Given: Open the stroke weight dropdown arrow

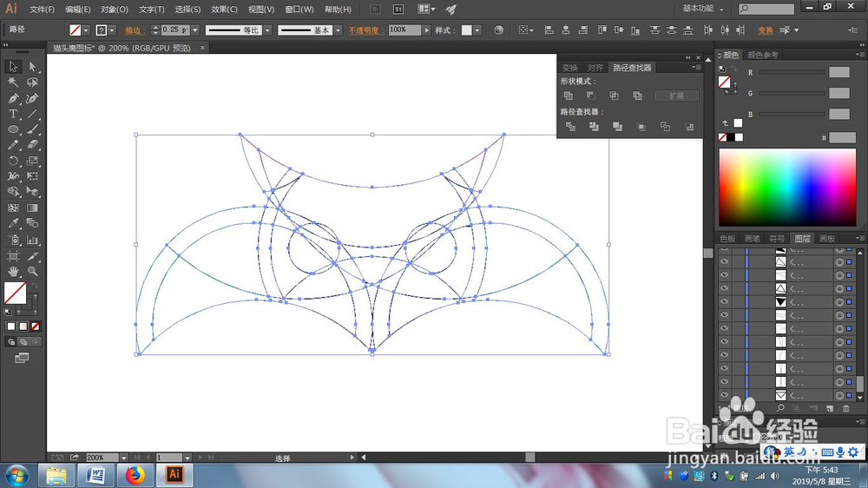Looking at the screenshot, I should click(194, 30).
